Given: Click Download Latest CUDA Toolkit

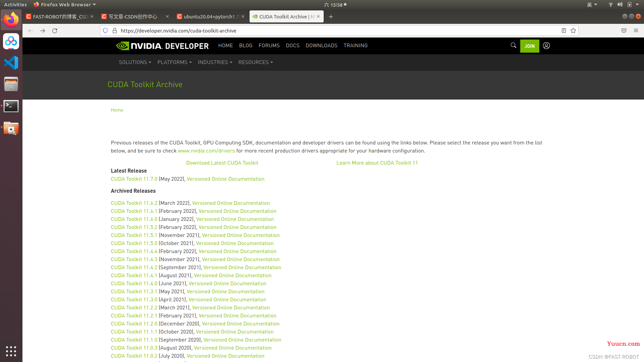Looking at the screenshot, I should click(222, 163).
